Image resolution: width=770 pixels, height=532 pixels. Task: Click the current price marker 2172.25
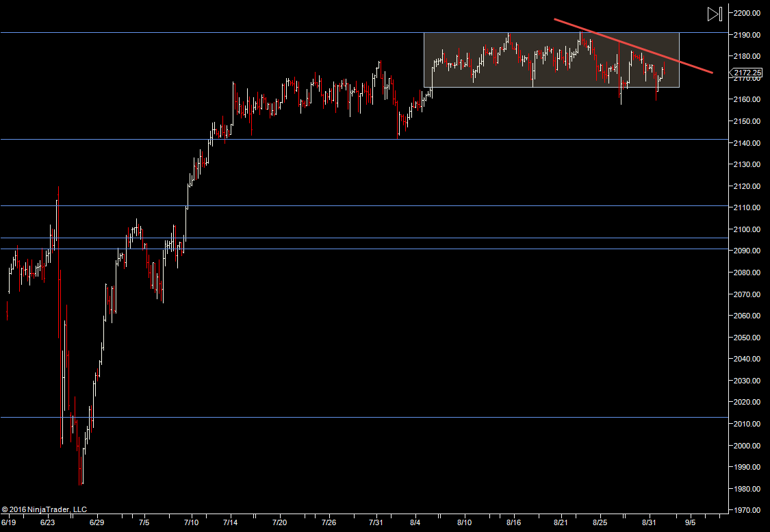[747, 73]
